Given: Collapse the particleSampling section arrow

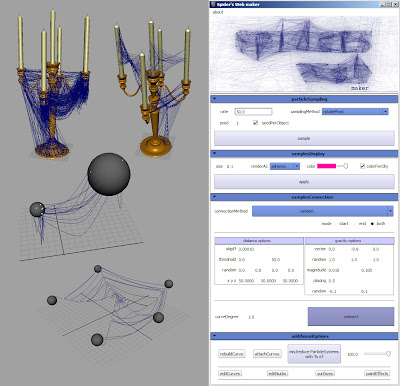Looking at the screenshot, I should 214,99.
